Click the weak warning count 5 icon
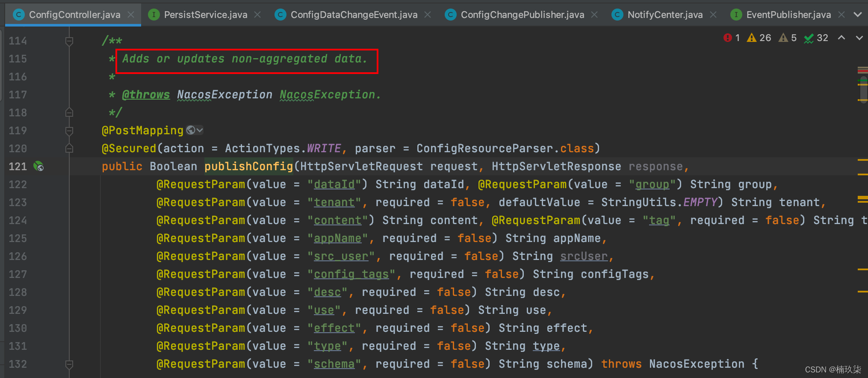868x378 pixels. coord(783,38)
